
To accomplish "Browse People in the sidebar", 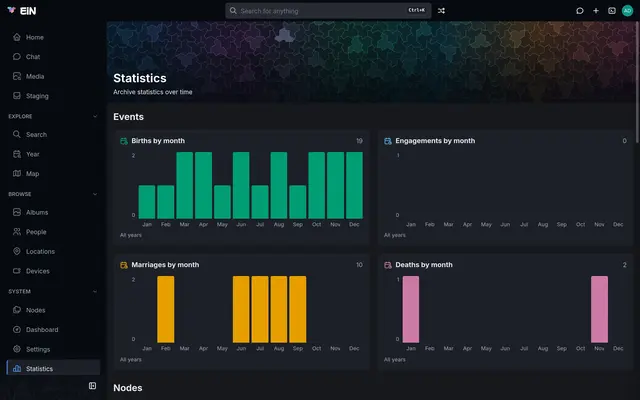I will click(x=53, y=232).
